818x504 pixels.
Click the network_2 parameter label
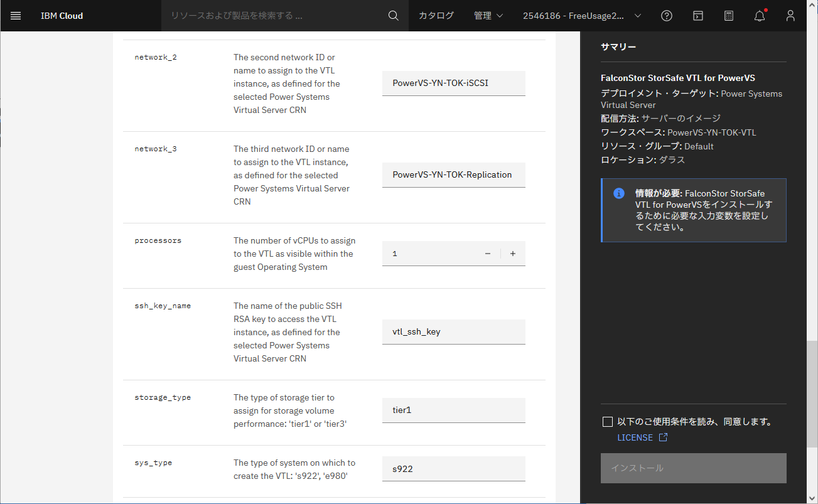[156, 57]
